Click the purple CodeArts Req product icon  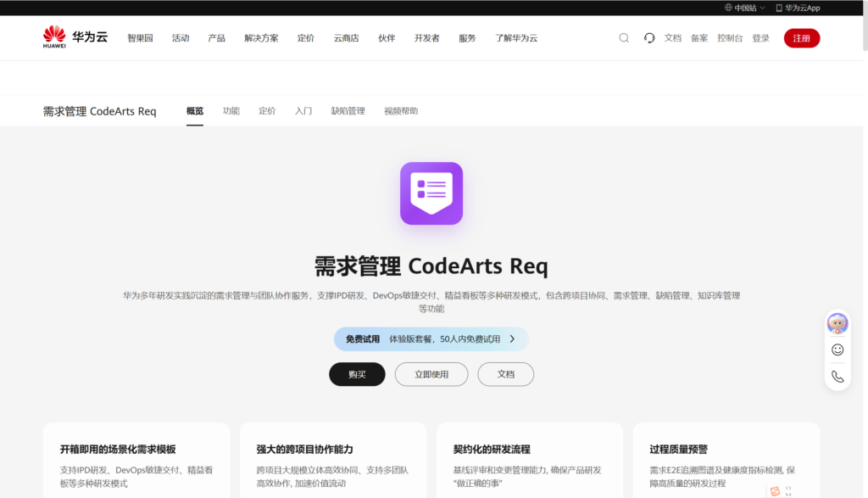(x=431, y=193)
